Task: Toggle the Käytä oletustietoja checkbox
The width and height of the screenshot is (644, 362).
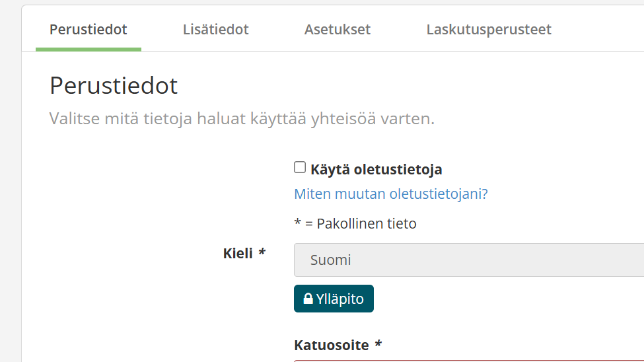Action: (x=300, y=168)
